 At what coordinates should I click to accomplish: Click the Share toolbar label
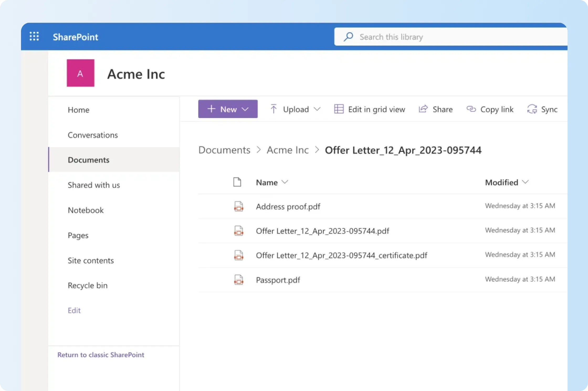click(x=443, y=109)
